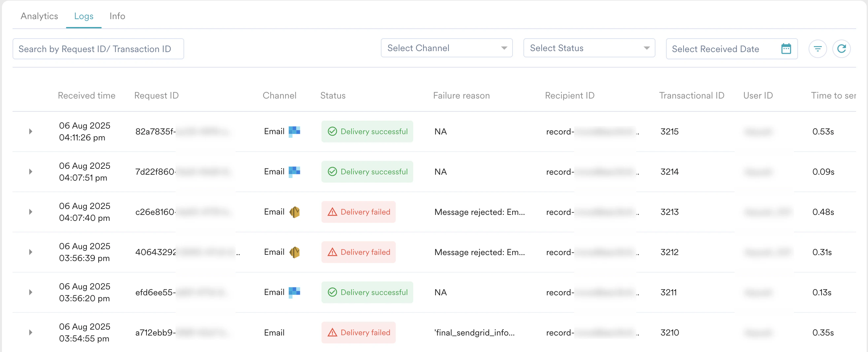This screenshot has width=868, height=352.
Task: Click Message rejected reason in row 3212
Action: 480,252
